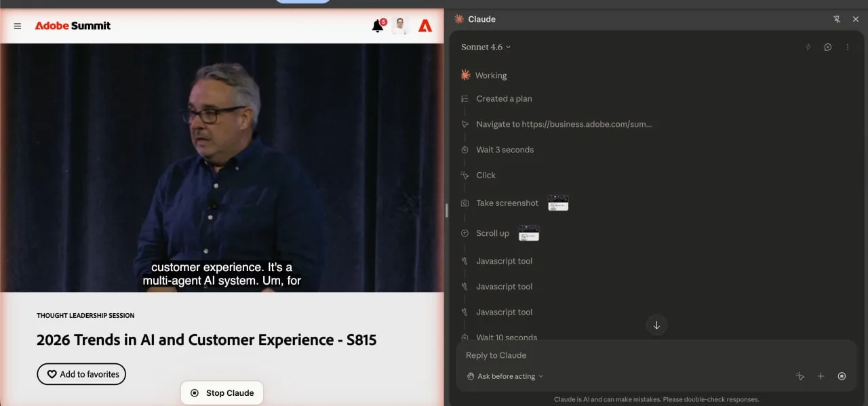Open the three-dot more options menu

click(x=848, y=47)
